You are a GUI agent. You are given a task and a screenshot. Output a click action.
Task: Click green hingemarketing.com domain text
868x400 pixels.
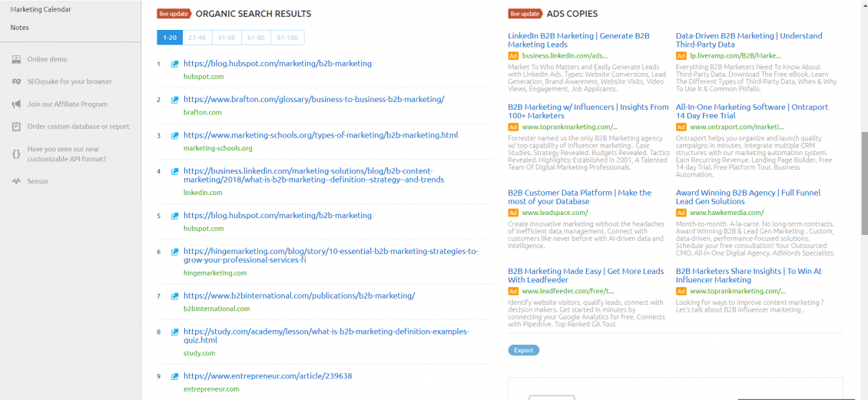pos(215,273)
